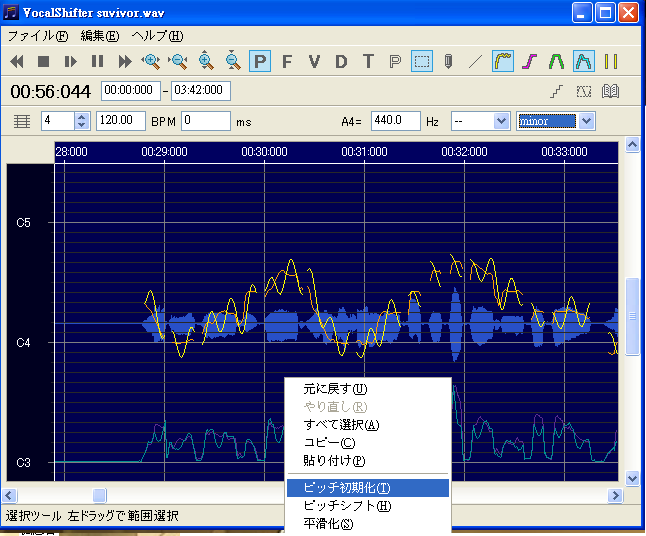The image size is (646, 536).
Task: Click the 00:32:000 timeline marker
Action: click(x=464, y=152)
